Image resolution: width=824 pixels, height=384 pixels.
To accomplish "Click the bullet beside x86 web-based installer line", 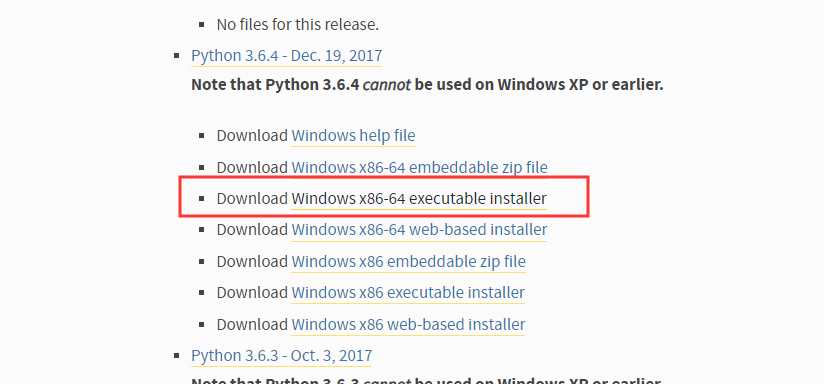I will coord(202,324).
